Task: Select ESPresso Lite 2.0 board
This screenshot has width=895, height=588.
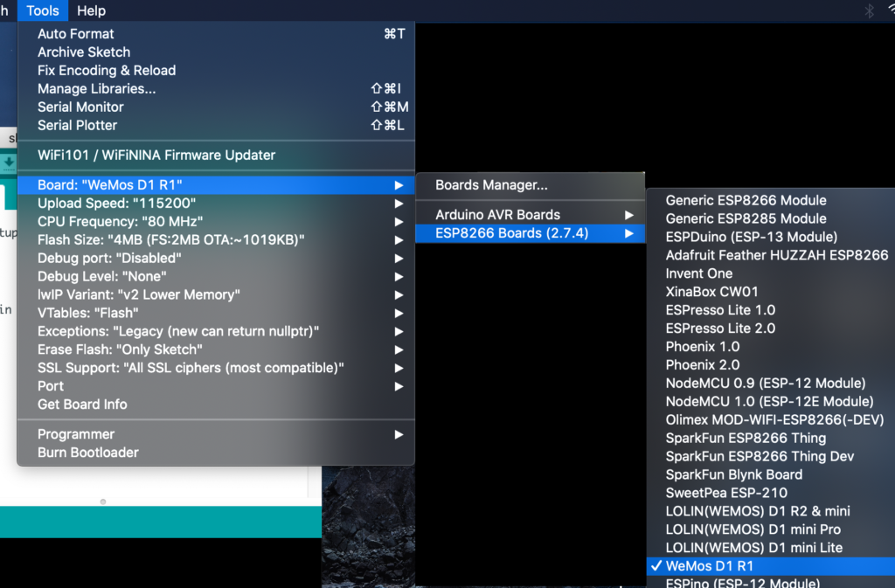Action: (x=771, y=328)
